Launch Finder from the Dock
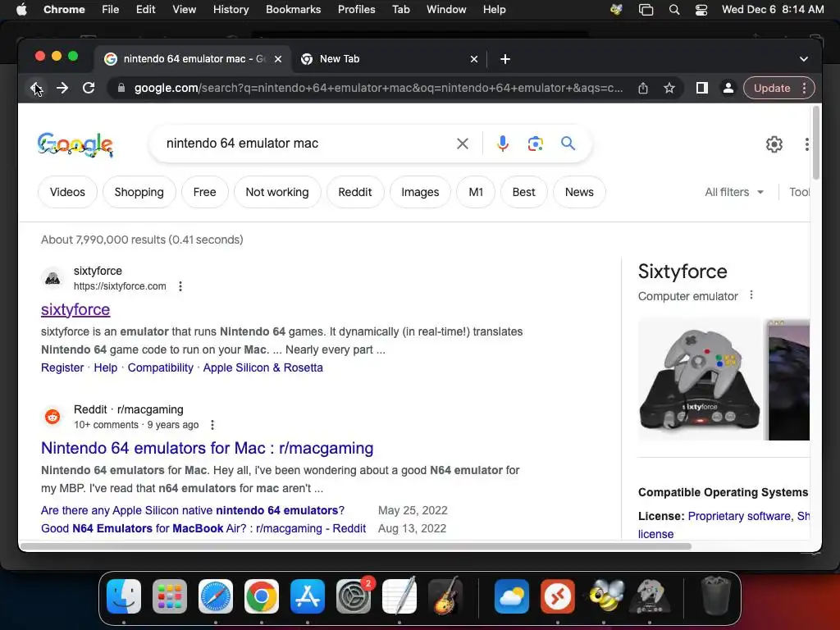The height and width of the screenshot is (630, 840). [x=124, y=596]
